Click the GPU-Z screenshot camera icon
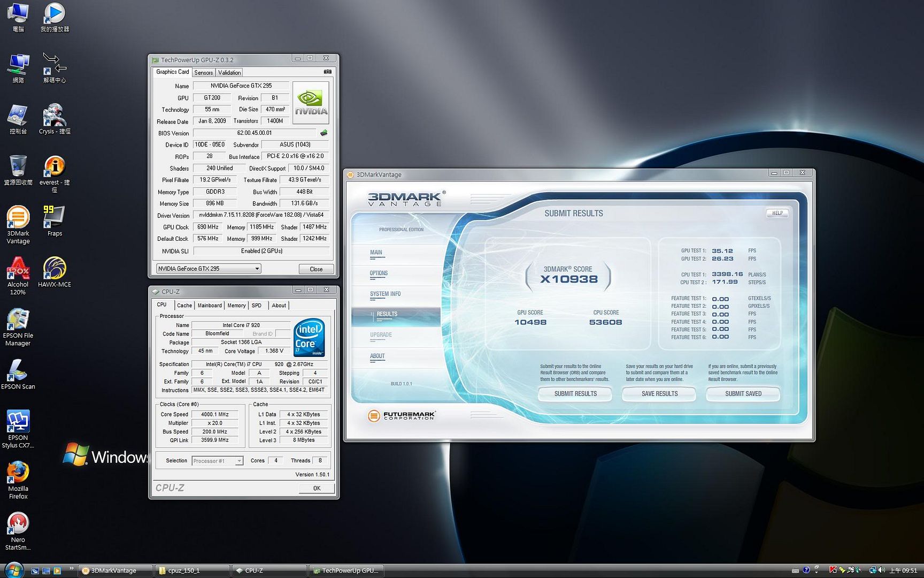This screenshot has height=578, width=924. pos(327,72)
